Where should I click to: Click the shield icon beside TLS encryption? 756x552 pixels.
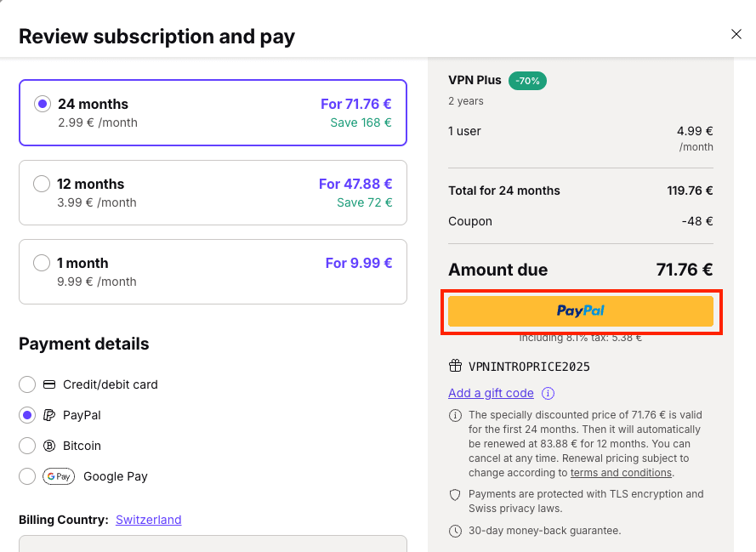455,494
